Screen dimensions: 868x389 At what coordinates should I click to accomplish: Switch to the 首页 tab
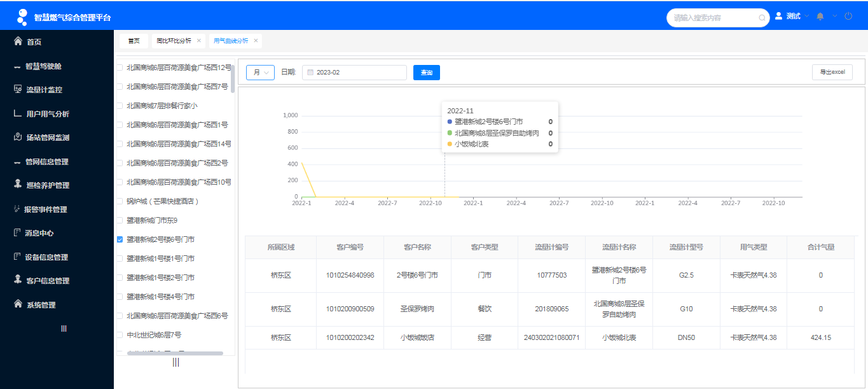coord(134,41)
